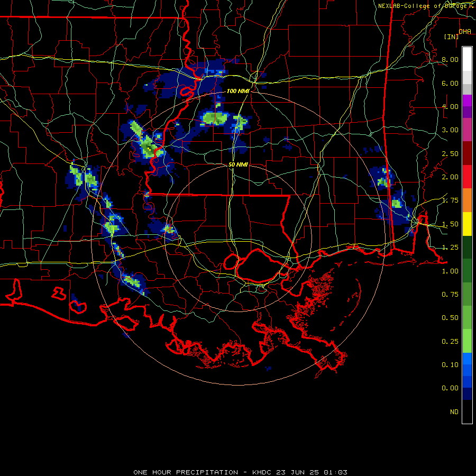The image size is (476, 476).
Task: Click the 0.00 scale label
Action: 450,388
